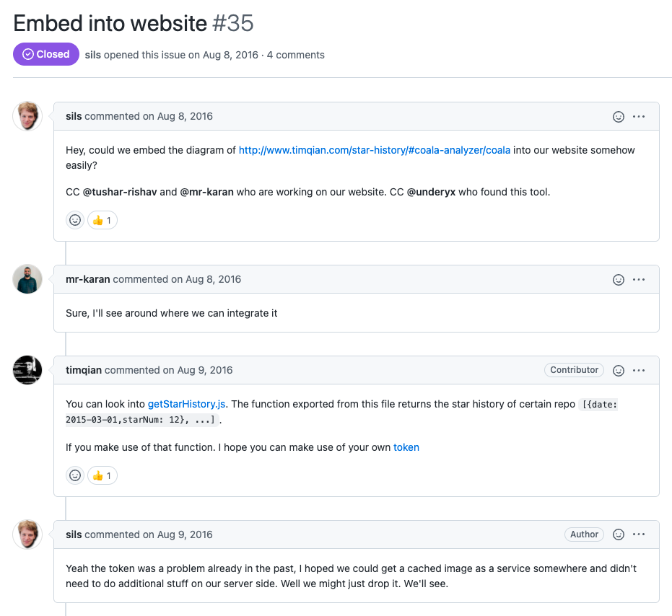The height and width of the screenshot is (616, 672).
Task: Click the token link in timqian's comment
Action: pyautogui.click(x=406, y=447)
